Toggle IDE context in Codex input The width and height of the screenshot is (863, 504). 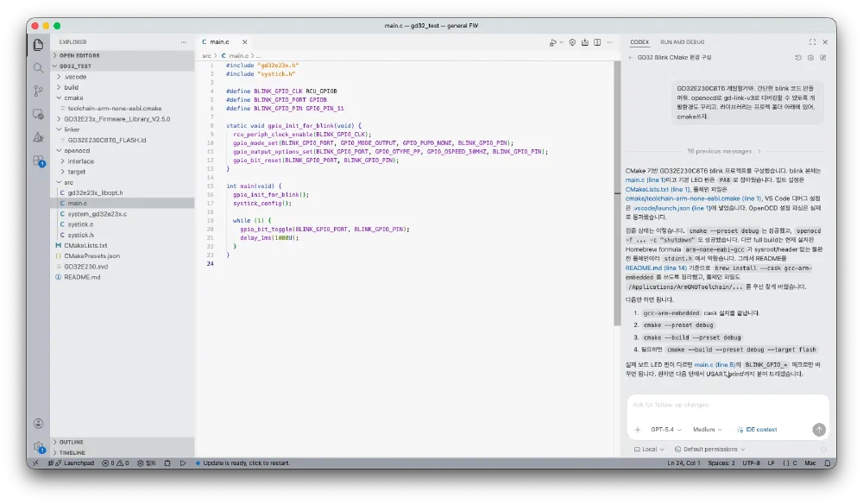(x=756, y=430)
